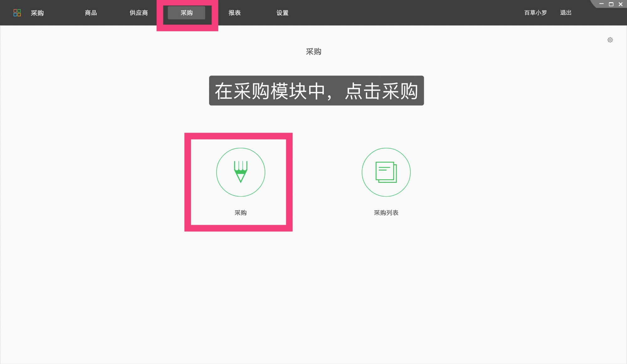
Task: Open the 供应商 tab
Action: pyautogui.click(x=138, y=13)
